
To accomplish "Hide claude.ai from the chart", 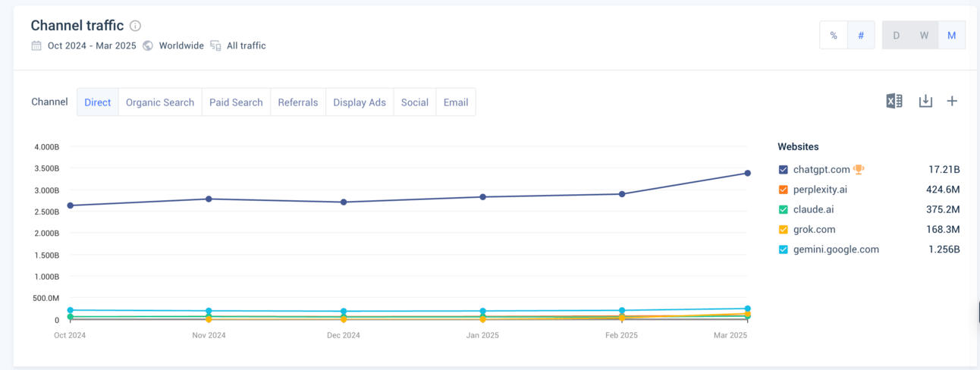I will pos(784,209).
